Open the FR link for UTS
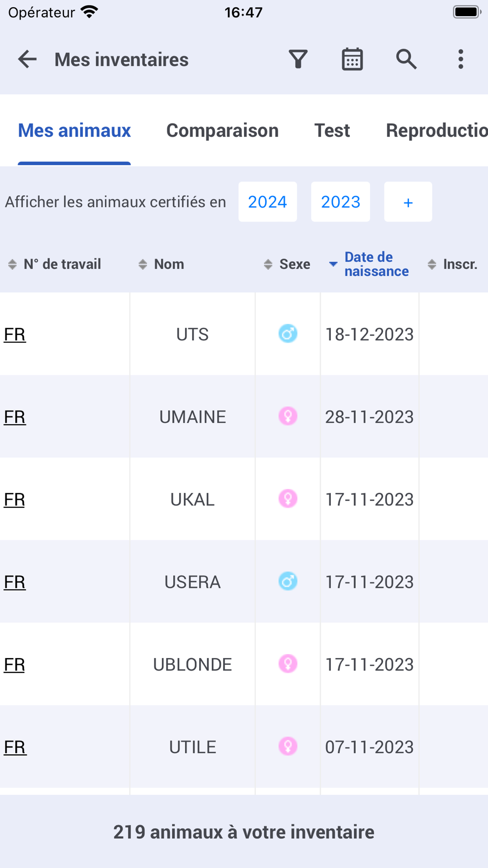Screen dimensions: 488x868 point(15,334)
